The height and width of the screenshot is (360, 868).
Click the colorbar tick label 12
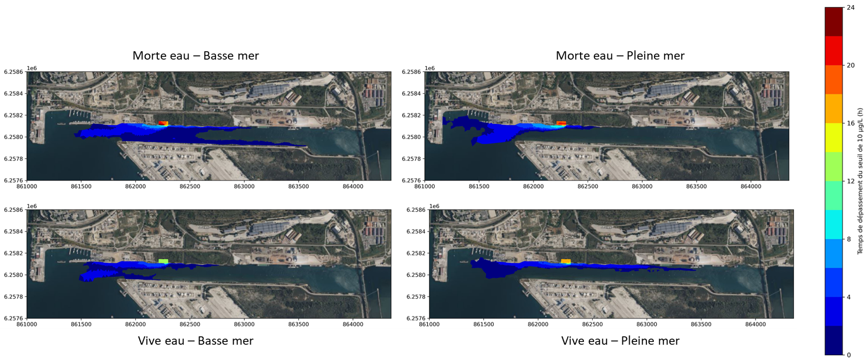pyautogui.click(x=850, y=181)
